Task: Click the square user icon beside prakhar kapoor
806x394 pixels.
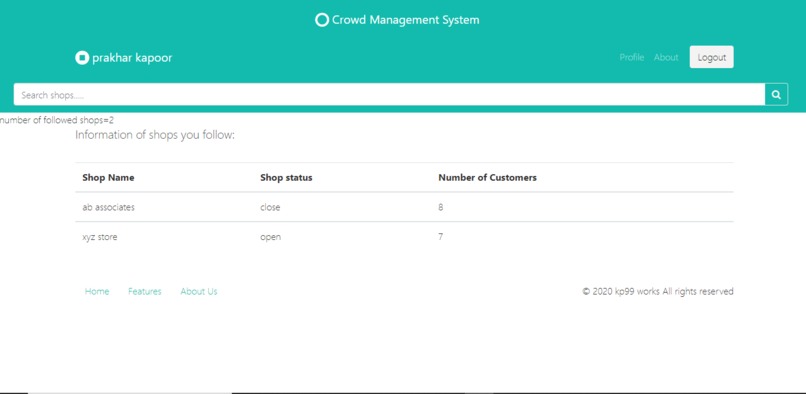Action: coord(82,58)
